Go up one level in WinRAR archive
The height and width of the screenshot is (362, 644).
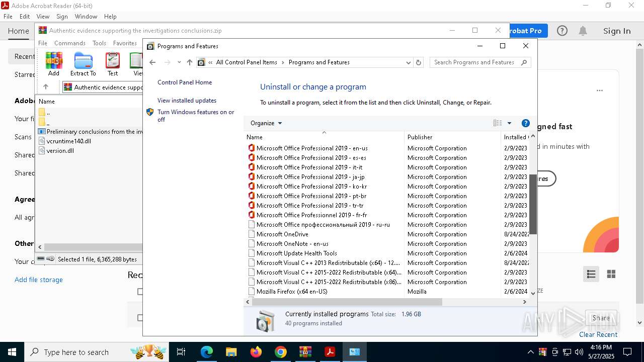(45, 87)
